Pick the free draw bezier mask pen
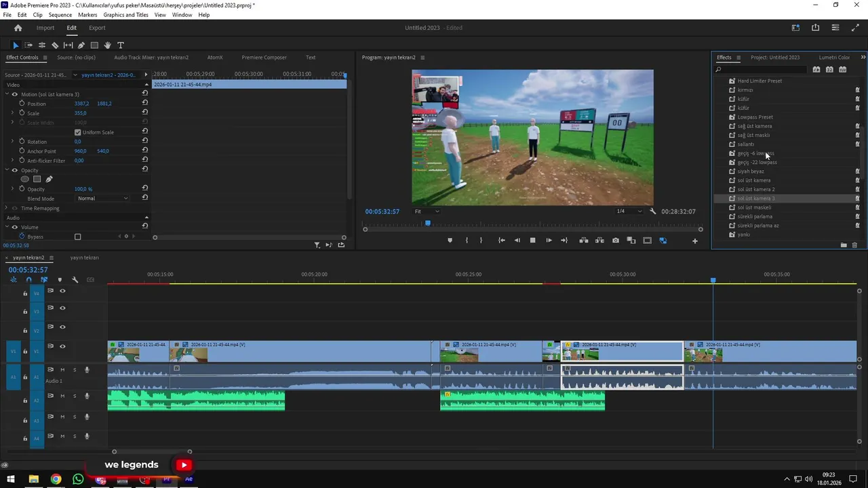Screen dimensions: 868x488 49,179
